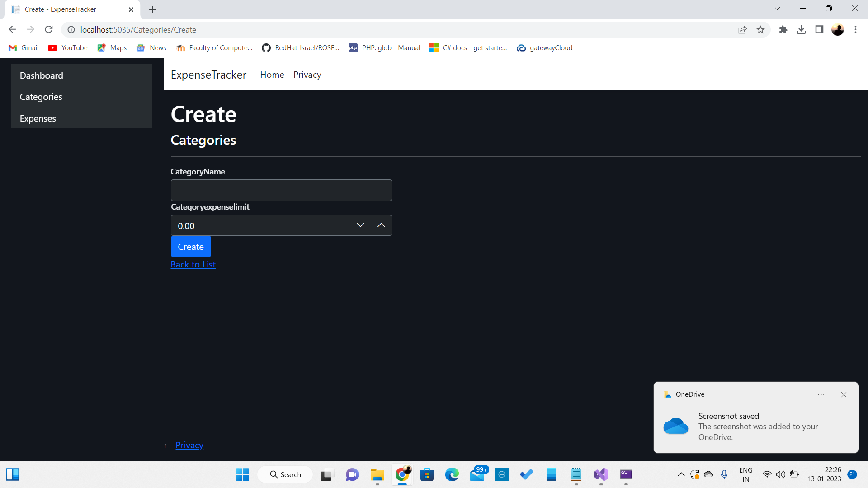Open the PHP glob Manual bookmark
This screenshot has width=868, height=488.
(384, 47)
